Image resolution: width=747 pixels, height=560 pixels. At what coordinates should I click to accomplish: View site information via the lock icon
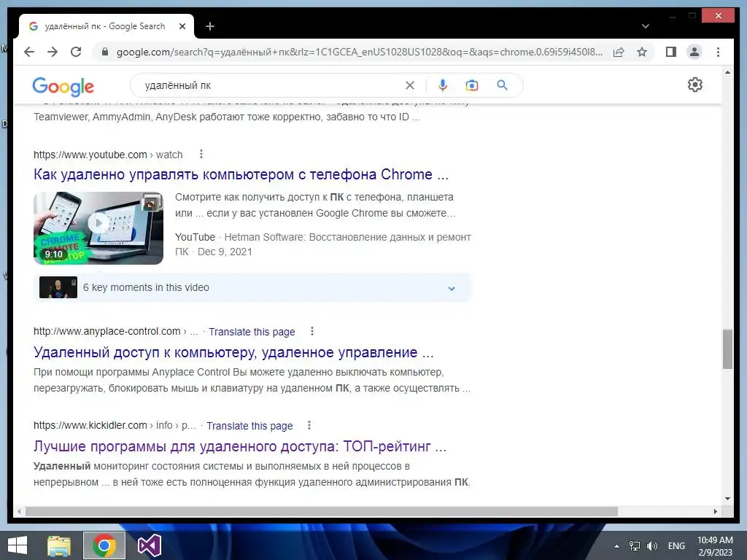click(105, 52)
